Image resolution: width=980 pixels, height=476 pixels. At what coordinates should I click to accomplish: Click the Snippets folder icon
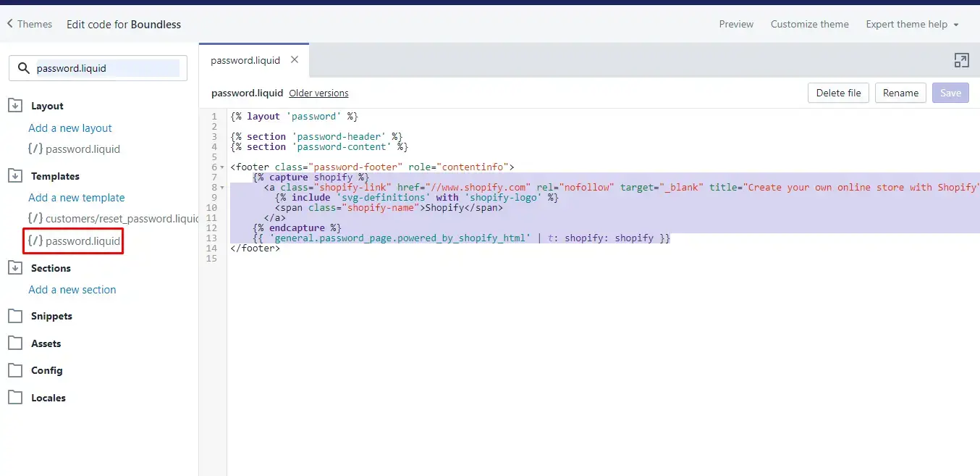point(15,317)
